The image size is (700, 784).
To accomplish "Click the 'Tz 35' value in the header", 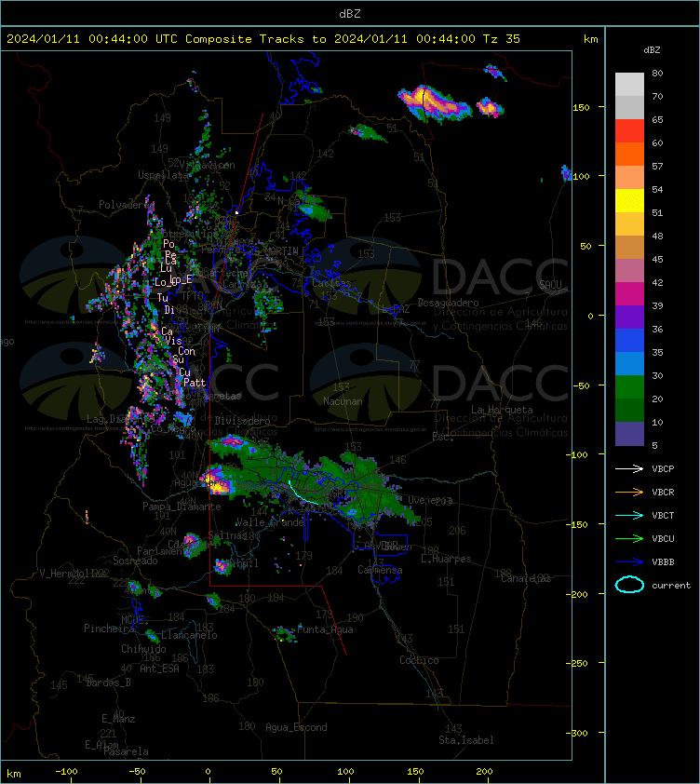I will tap(502, 39).
